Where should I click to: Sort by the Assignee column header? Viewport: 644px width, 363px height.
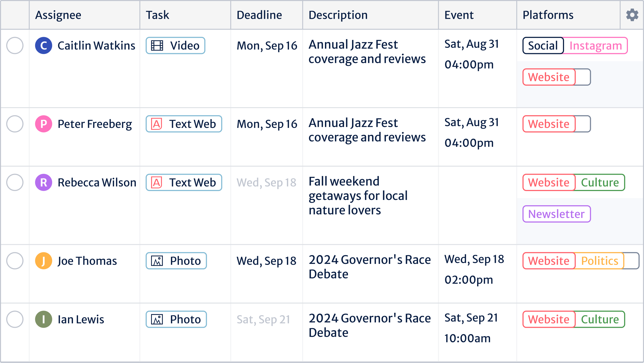tap(58, 15)
